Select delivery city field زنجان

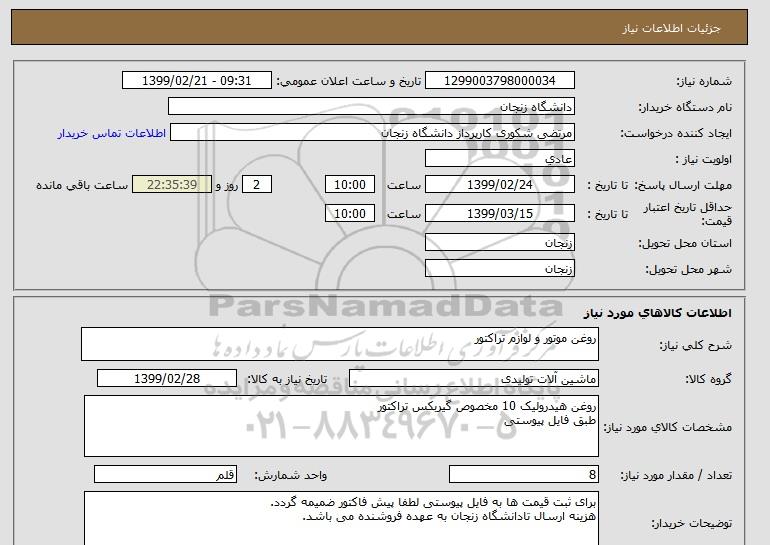(x=499, y=269)
